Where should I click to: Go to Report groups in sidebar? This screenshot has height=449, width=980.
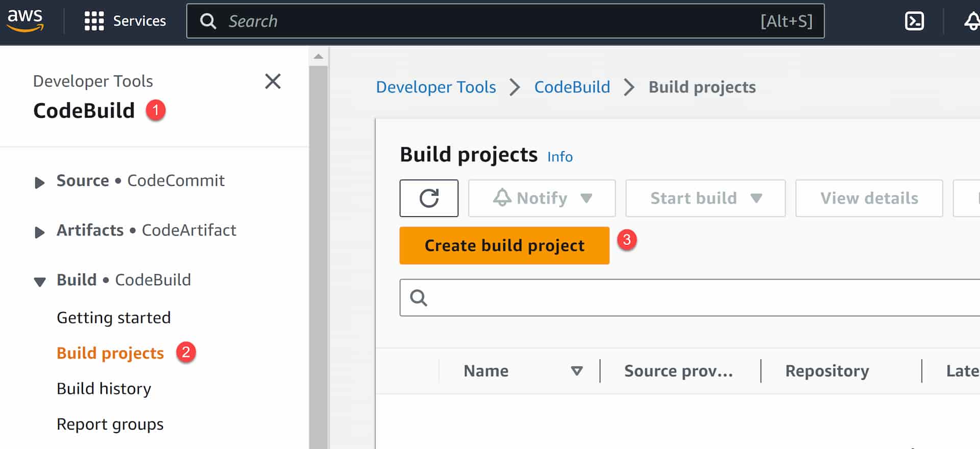110,424
